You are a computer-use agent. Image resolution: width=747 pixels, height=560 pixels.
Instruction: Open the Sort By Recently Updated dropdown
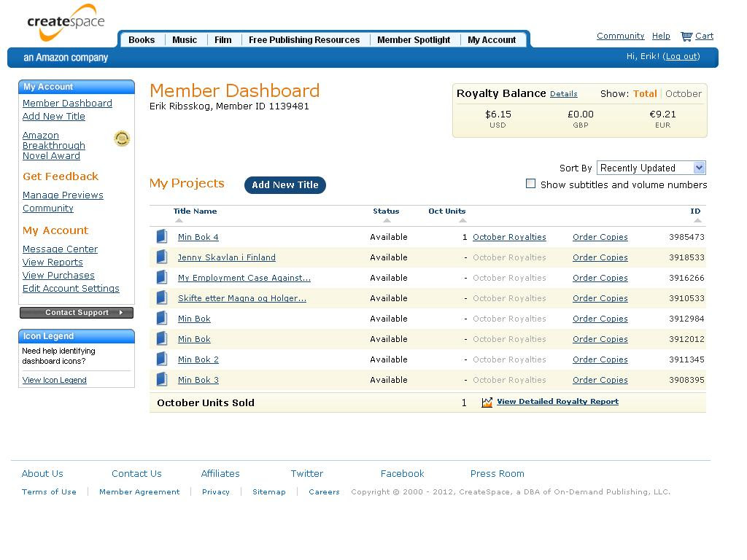coord(651,168)
